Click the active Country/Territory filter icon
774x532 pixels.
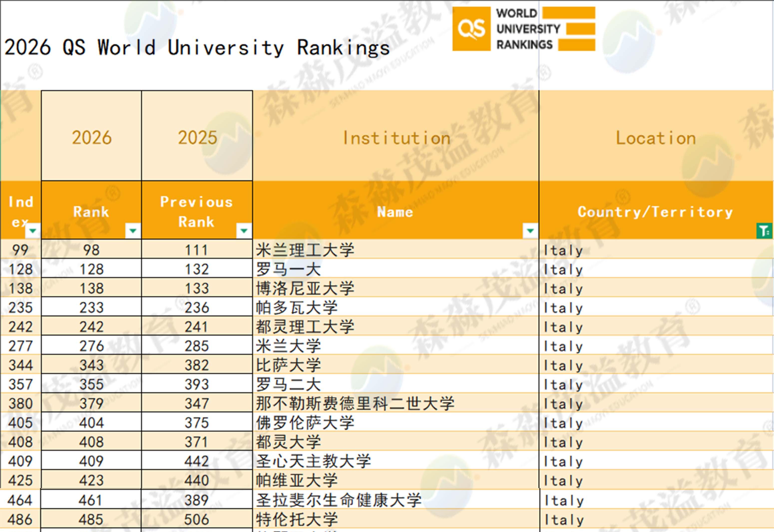point(764,230)
